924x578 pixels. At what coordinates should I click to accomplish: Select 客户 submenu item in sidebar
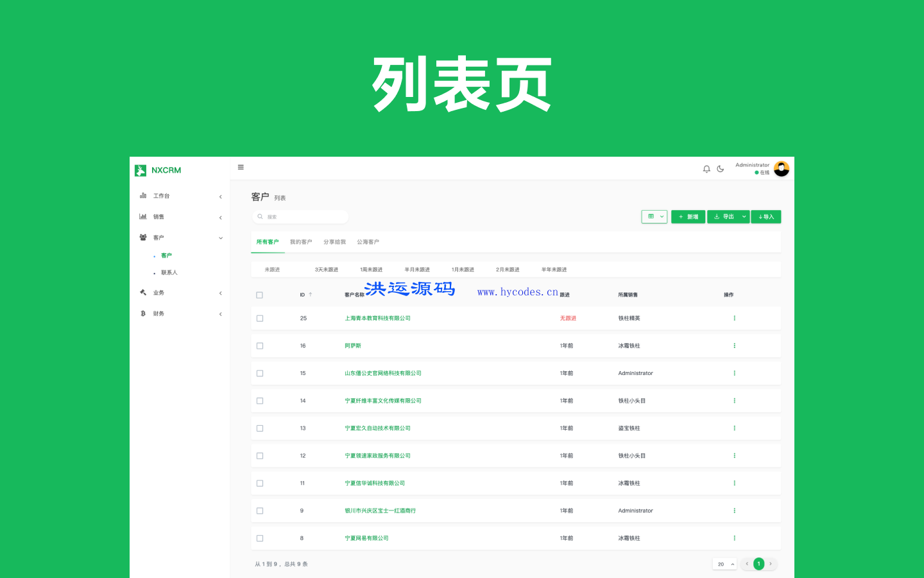coord(166,256)
